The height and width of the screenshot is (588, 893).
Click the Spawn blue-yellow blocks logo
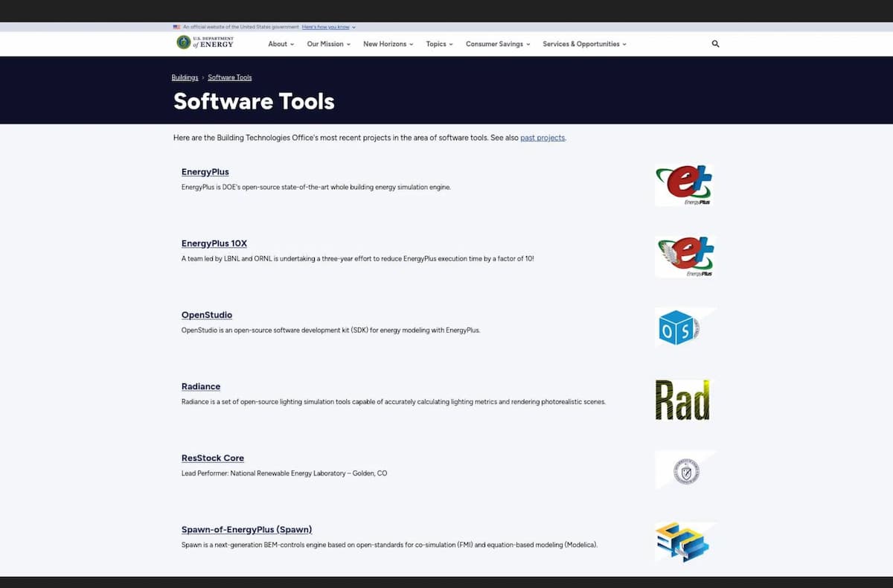click(x=682, y=542)
